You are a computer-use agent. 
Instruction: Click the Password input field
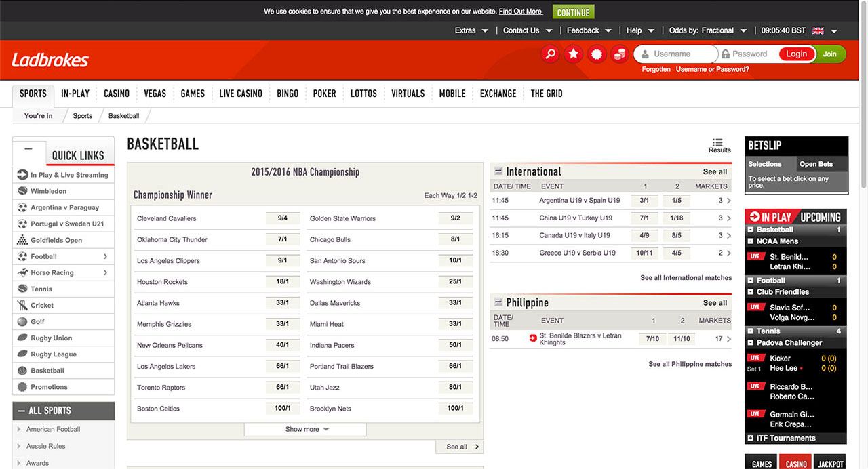pos(749,54)
